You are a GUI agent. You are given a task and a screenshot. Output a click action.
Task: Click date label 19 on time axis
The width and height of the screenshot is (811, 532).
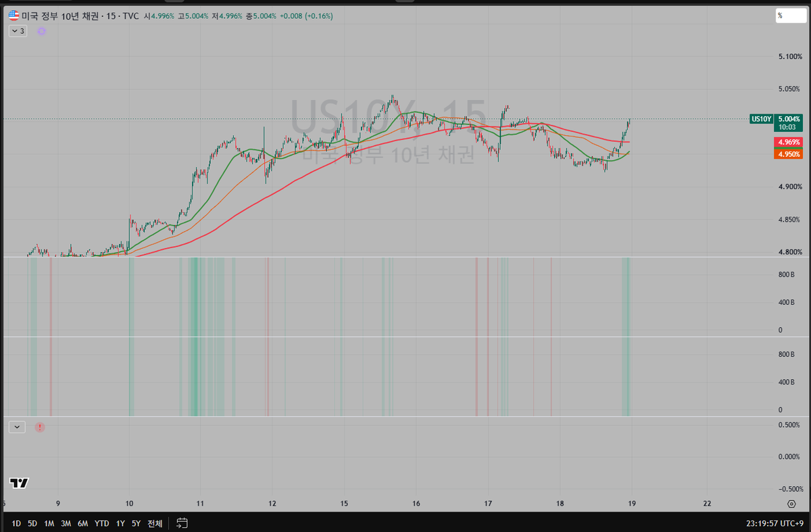pyautogui.click(x=631, y=504)
